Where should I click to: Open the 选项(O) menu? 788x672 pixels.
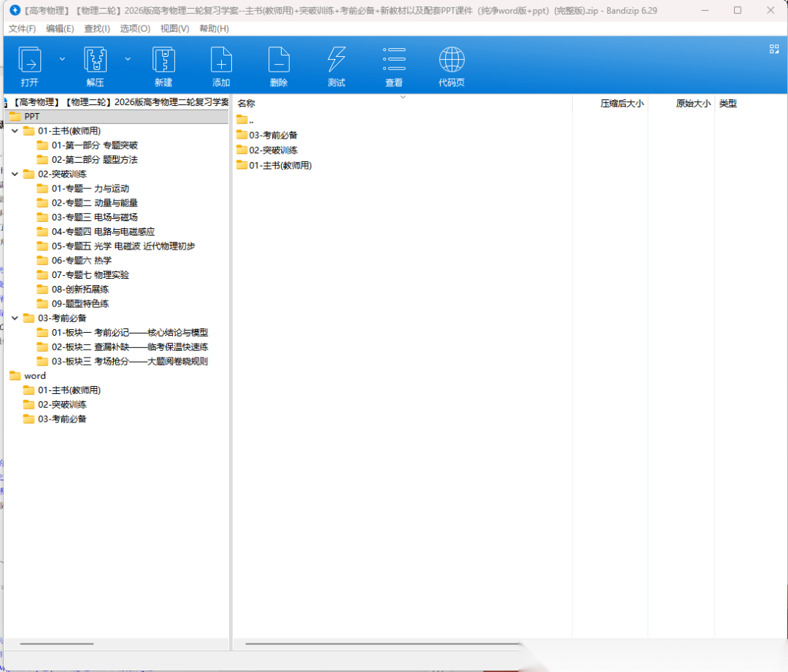point(135,28)
